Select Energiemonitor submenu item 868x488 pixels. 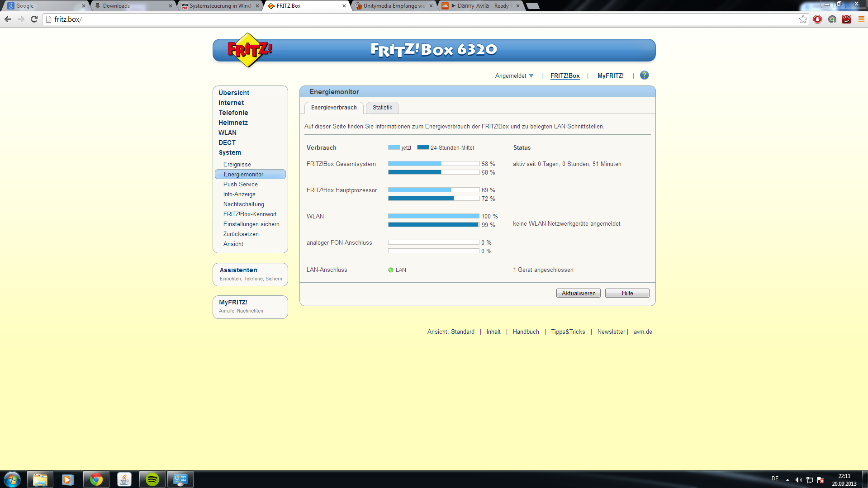pos(250,174)
